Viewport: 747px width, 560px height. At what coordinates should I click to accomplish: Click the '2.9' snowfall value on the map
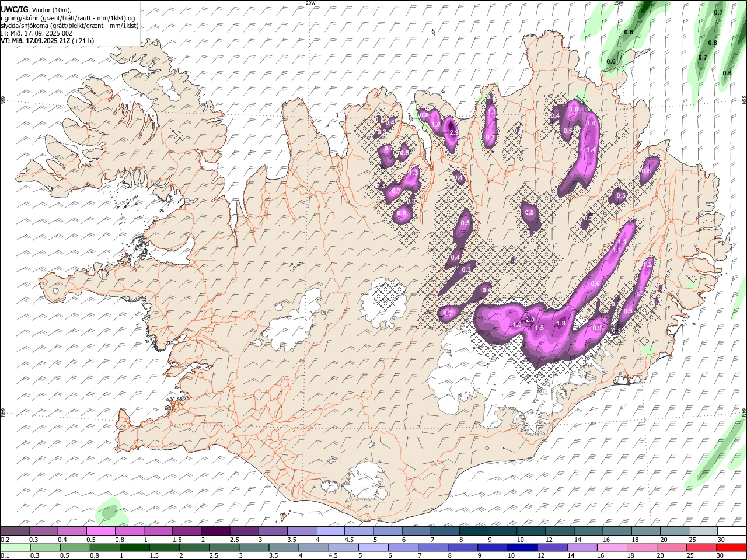[455, 133]
